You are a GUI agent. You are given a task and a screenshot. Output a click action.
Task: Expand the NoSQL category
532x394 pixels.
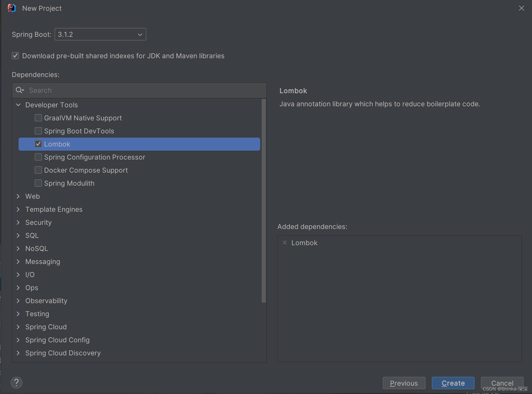[18, 249]
